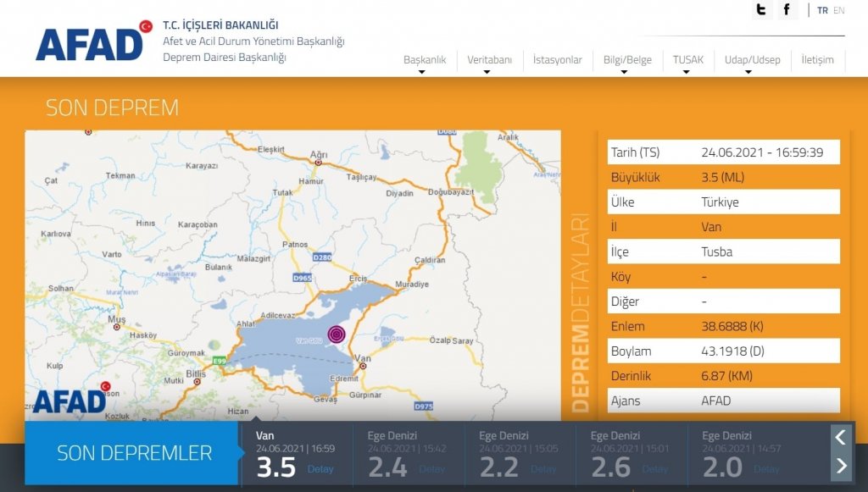Advance the earthquake carousel with right arrow
This screenshot has width=868, height=492.
[x=840, y=466]
